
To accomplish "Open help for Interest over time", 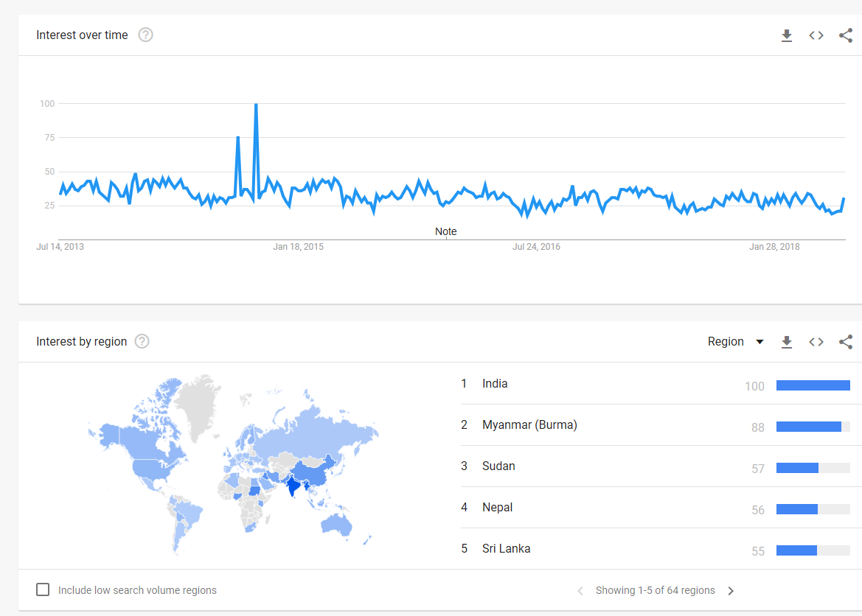I will click(146, 35).
